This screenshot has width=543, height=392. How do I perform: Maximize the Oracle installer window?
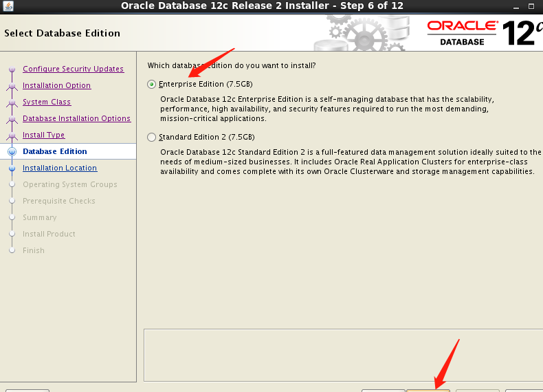tap(531, 6)
